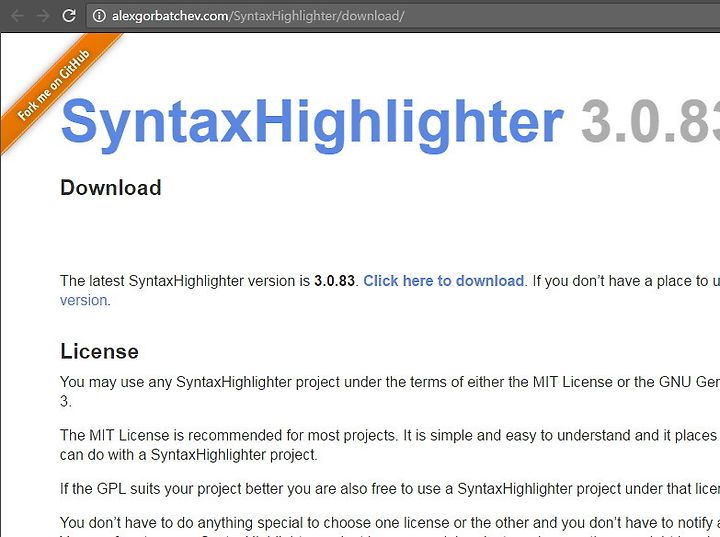Select the Download heading text
Viewport: 720px width, 537px height.
(111, 187)
